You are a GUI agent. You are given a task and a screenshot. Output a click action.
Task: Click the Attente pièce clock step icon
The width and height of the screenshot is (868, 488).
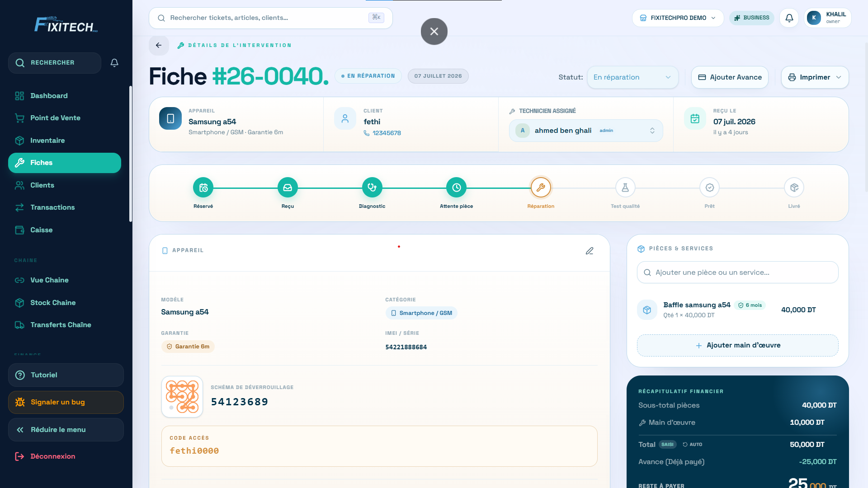pos(457,188)
